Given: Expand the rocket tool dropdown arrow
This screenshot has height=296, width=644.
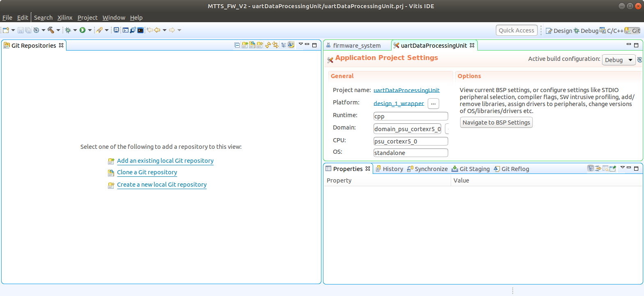Looking at the screenshot, I should 107,30.
